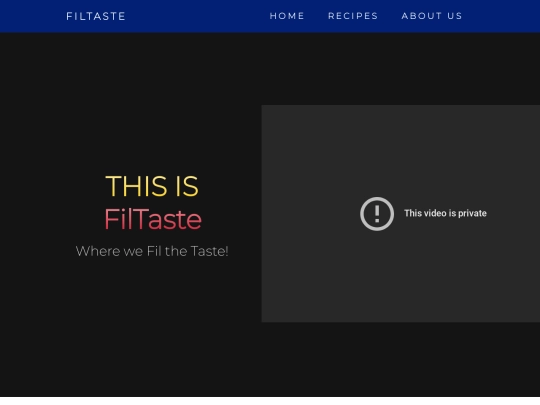Image resolution: width=540 pixels, height=405 pixels.
Task: Open the HOME navigation item
Action: [287, 16]
